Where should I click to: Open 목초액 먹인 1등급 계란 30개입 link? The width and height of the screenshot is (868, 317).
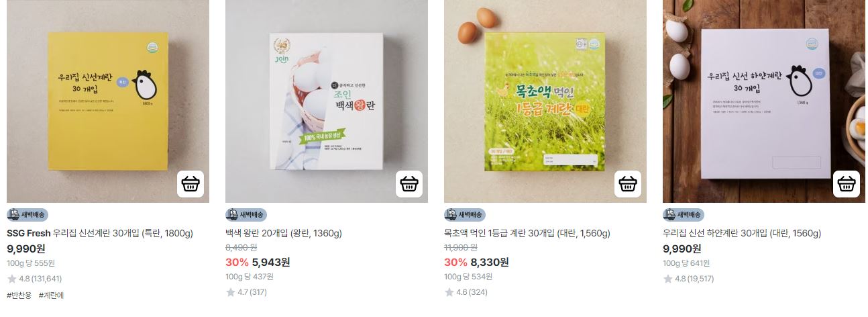pyautogui.click(x=527, y=234)
